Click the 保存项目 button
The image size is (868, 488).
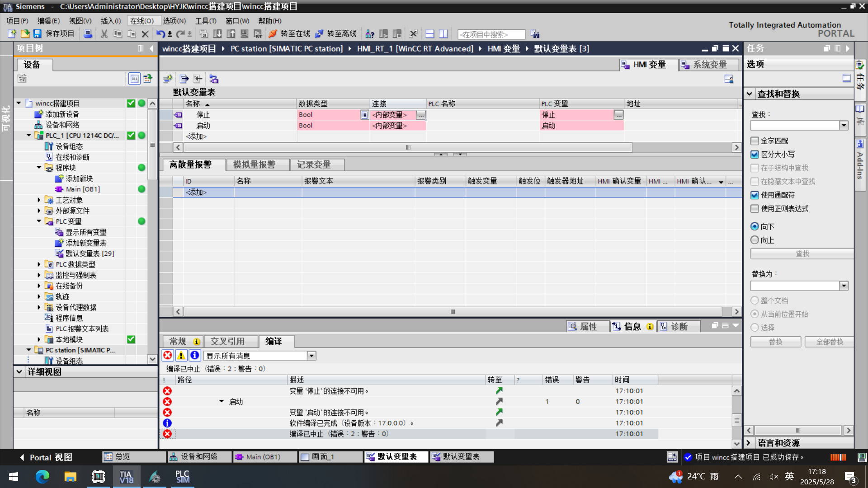tap(54, 34)
